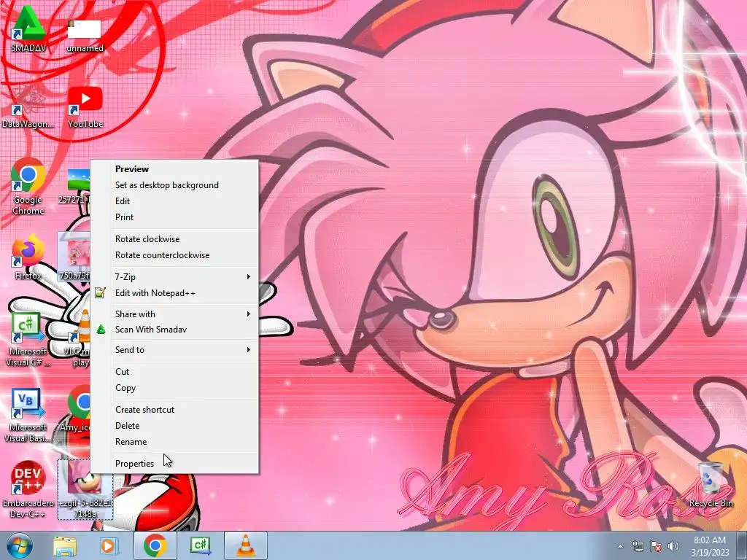The height and width of the screenshot is (560, 747).
Task: Choose Edit in the context menu
Action: pos(174,201)
